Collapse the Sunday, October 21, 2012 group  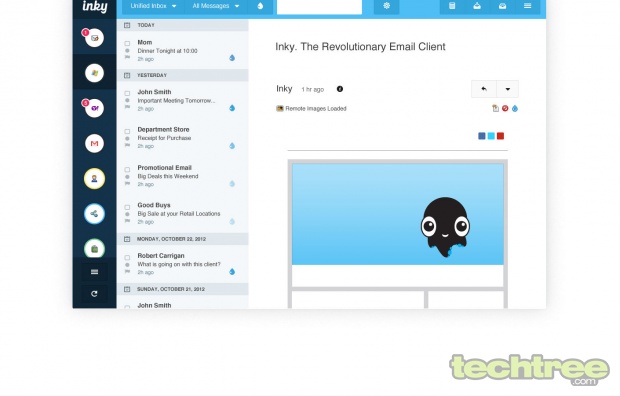183,289
